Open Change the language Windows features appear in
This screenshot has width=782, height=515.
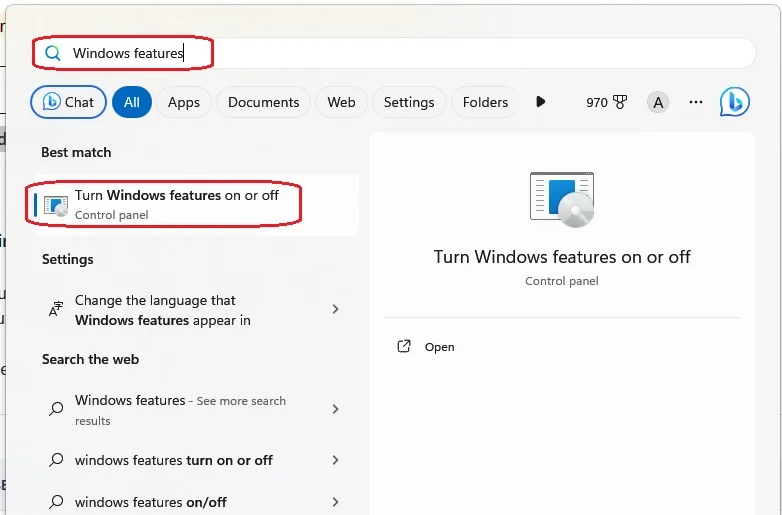point(196,310)
